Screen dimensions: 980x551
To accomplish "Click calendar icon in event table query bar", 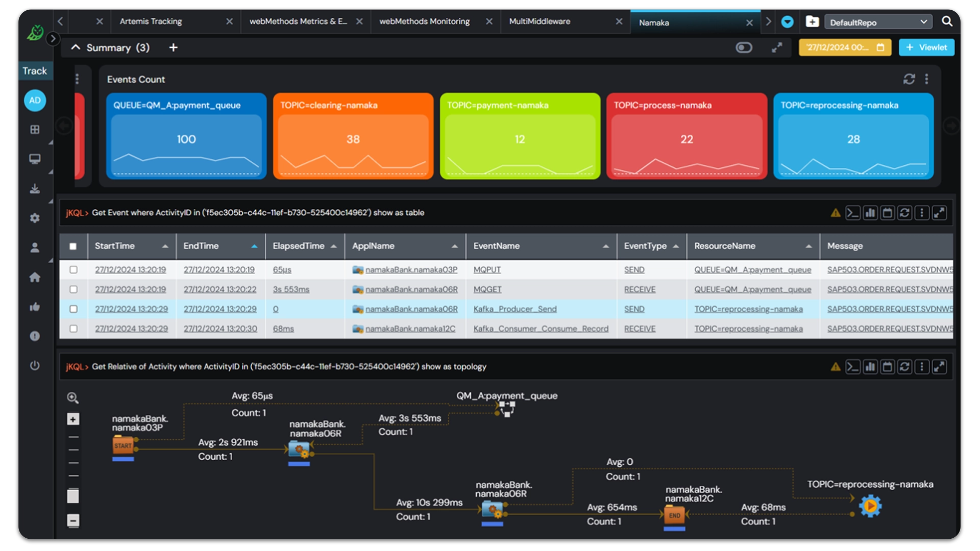I will (x=887, y=213).
